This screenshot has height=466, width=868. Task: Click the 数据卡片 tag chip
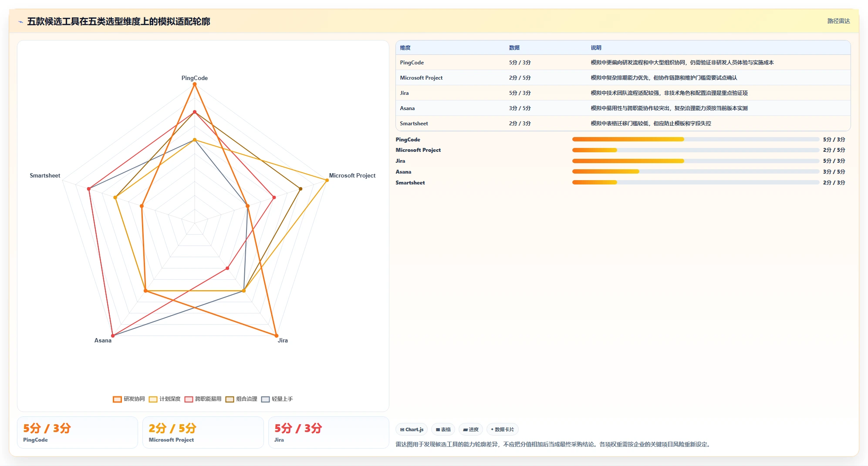click(503, 429)
